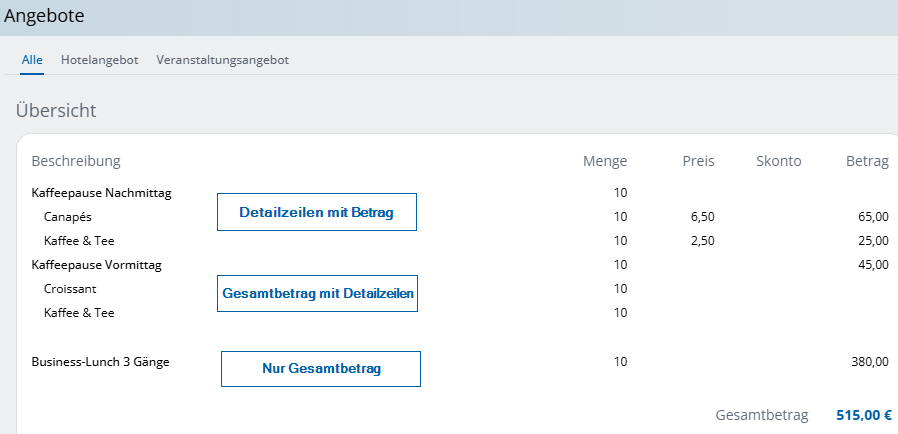Click the Gesamtbetrag mit Detailzeilen button
Screen dimensions: 898x434
(x=316, y=294)
